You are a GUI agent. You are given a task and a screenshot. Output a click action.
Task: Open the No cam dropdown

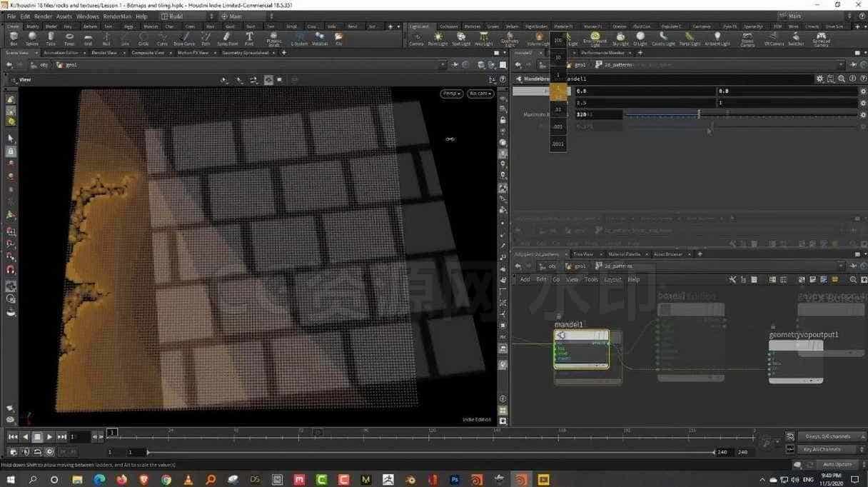480,94
